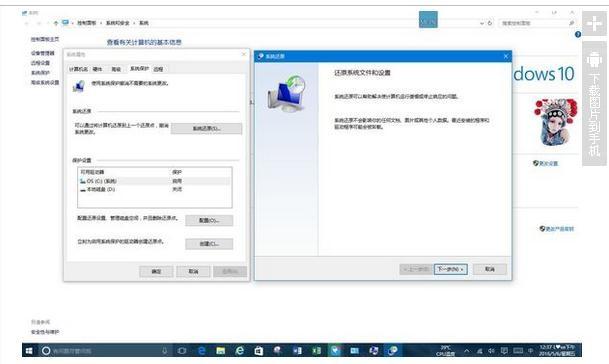609x364 pixels.
Task: Click the 系统 breadcrumb
Action: [144, 23]
